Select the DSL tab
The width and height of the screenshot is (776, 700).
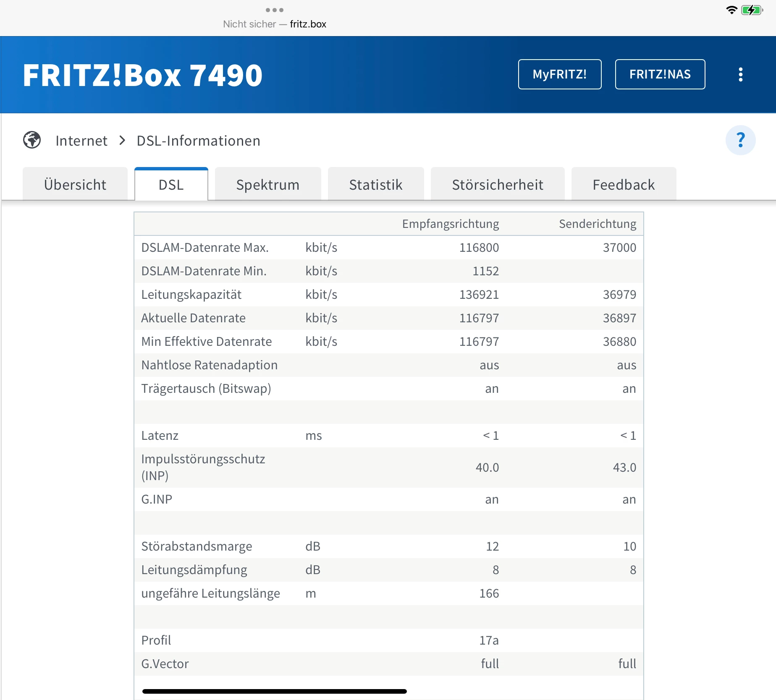(171, 184)
